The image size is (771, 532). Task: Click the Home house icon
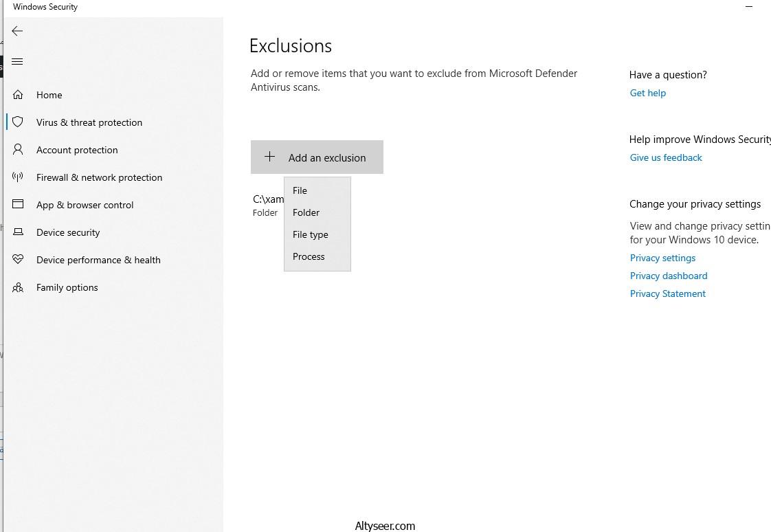point(18,95)
